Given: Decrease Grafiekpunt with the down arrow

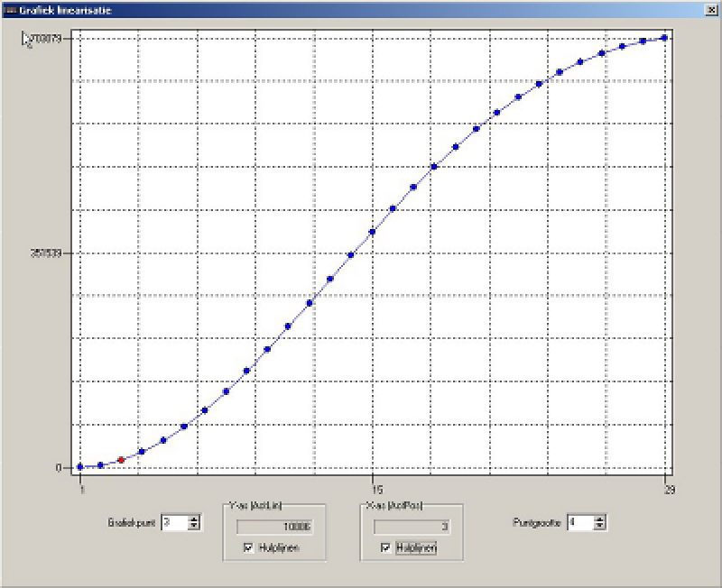Looking at the screenshot, I should pyautogui.click(x=194, y=527).
